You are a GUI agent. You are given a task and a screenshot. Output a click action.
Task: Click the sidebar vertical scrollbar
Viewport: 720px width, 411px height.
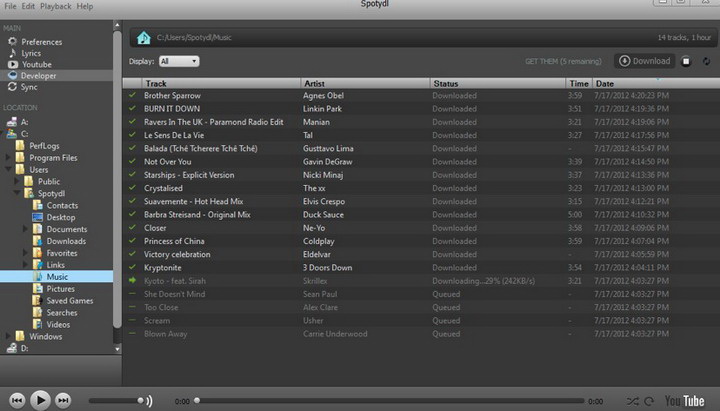(117, 179)
